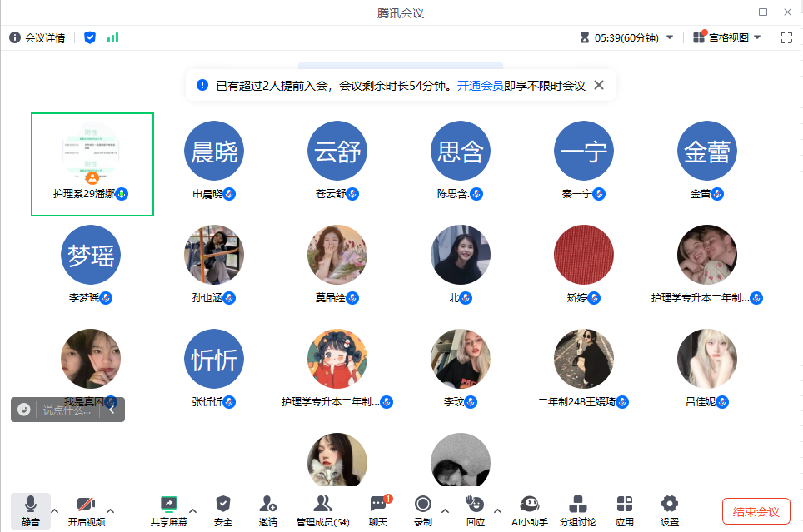The image size is (803, 532).
Task: Dismiss the meeting duration notification banner
Action: (598, 85)
